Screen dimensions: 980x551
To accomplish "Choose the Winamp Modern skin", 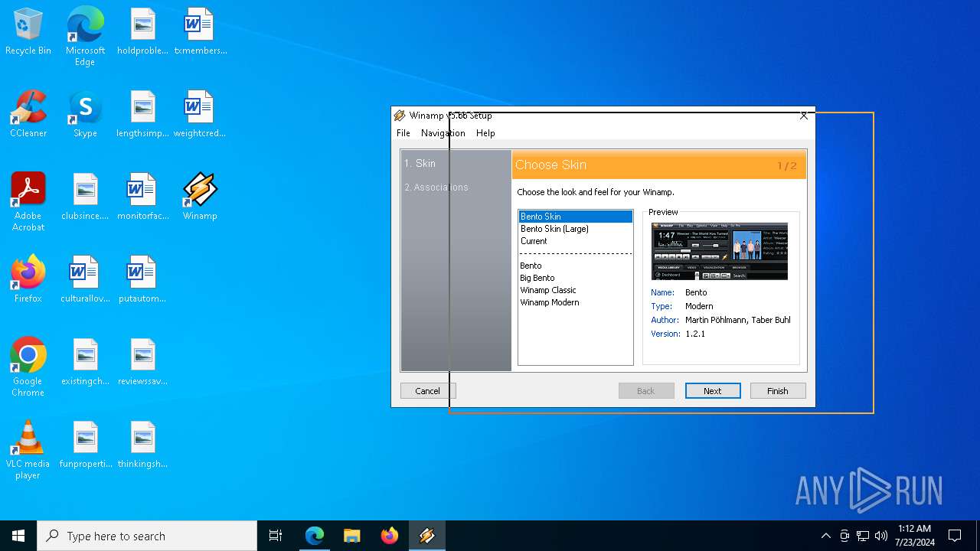I will [x=576, y=302].
